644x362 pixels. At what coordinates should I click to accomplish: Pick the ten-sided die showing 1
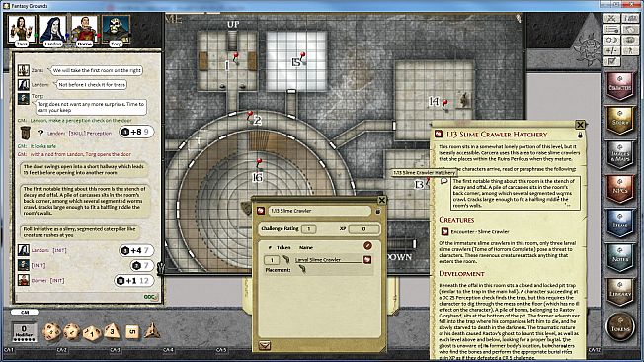(x=92, y=332)
